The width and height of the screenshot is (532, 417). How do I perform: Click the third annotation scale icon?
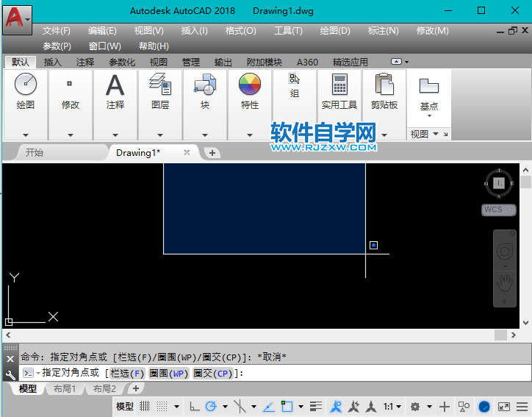371,406
